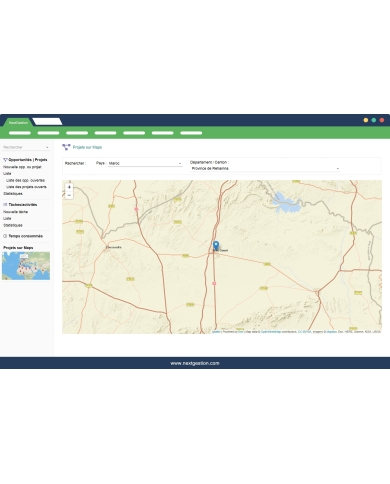Open the sidebar Rechercher dropdown

[26, 147]
